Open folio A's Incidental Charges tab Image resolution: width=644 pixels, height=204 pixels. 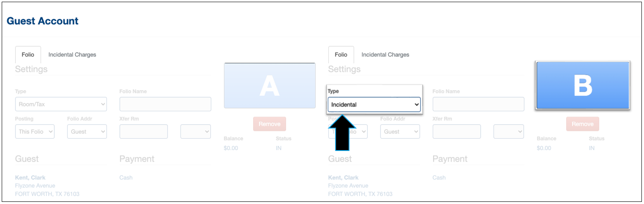[x=72, y=55]
